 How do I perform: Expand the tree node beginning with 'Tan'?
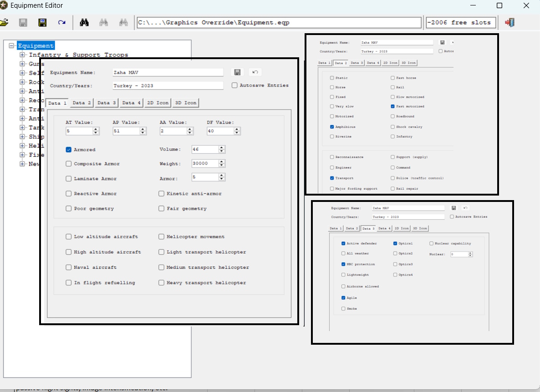(x=22, y=127)
